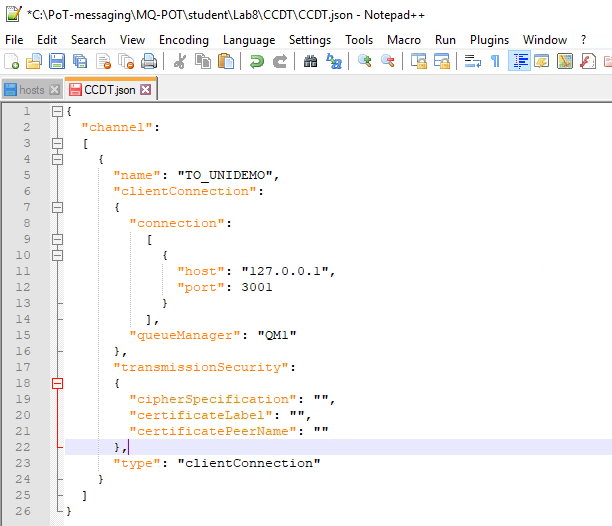Viewport: 612px width, 526px height.
Task: Open a file using the Open folder icon
Action: point(34,62)
